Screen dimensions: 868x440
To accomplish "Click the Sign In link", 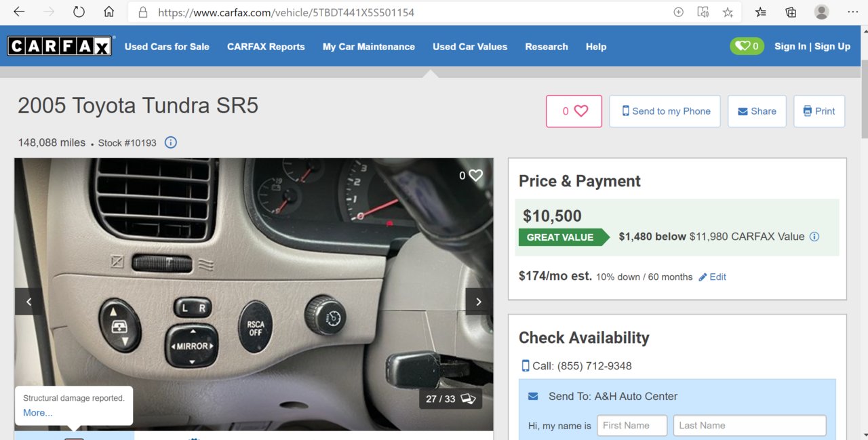I will [790, 46].
